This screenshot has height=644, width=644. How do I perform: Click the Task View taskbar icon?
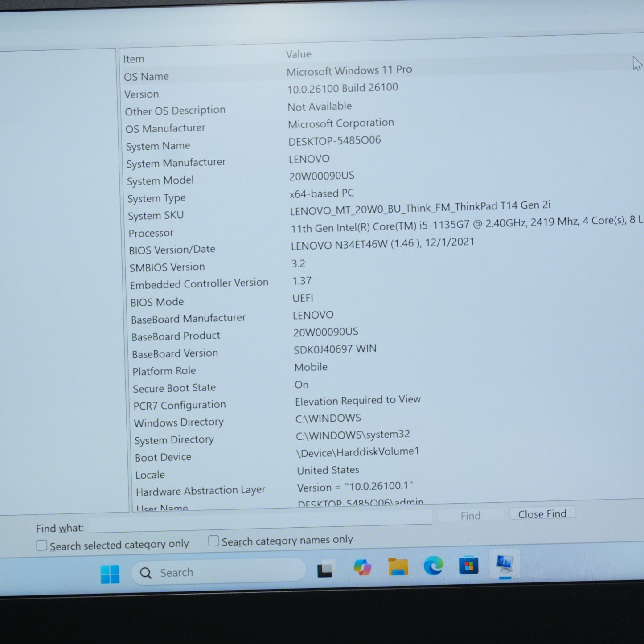(x=325, y=570)
